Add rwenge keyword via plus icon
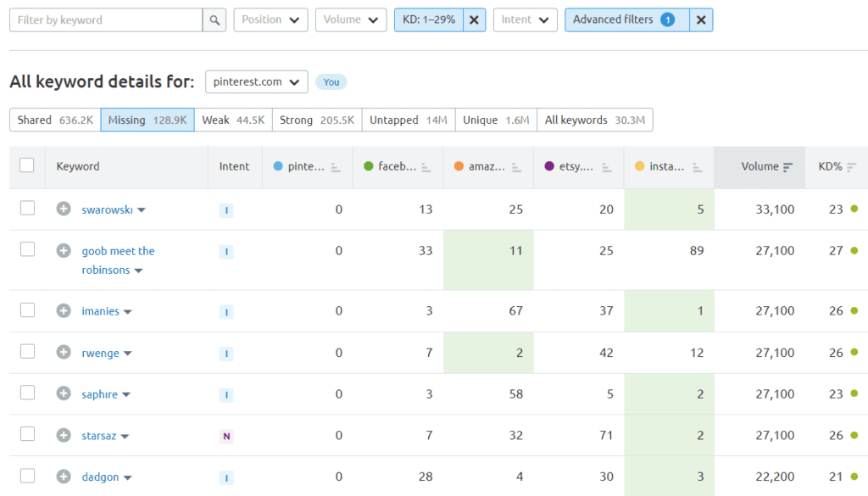Screen dimensions: 868x496 tap(64, 352)
